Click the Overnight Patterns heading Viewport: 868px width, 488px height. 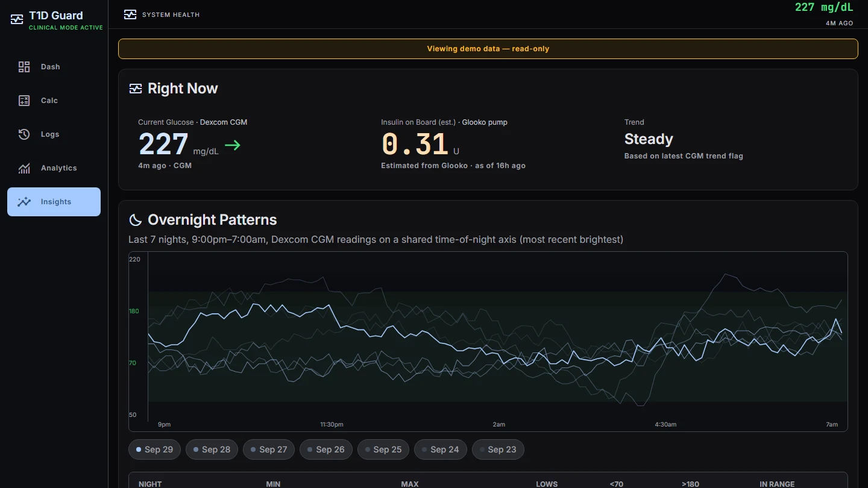click(x=212, y=220)
